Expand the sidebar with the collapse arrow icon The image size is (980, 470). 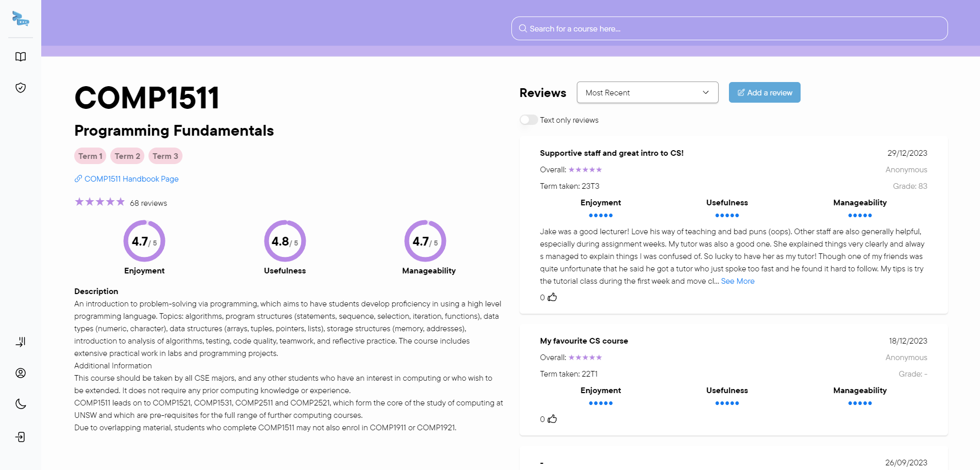[x=21, y=342]
